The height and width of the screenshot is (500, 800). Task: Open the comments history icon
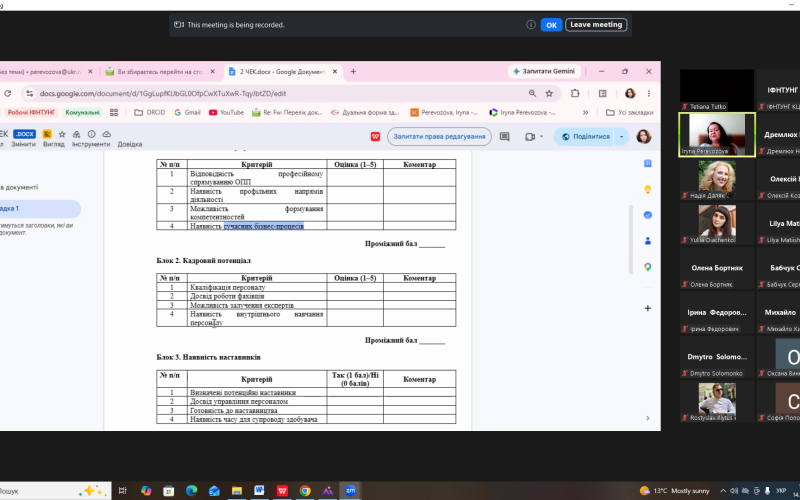click(x=505, y=137)
